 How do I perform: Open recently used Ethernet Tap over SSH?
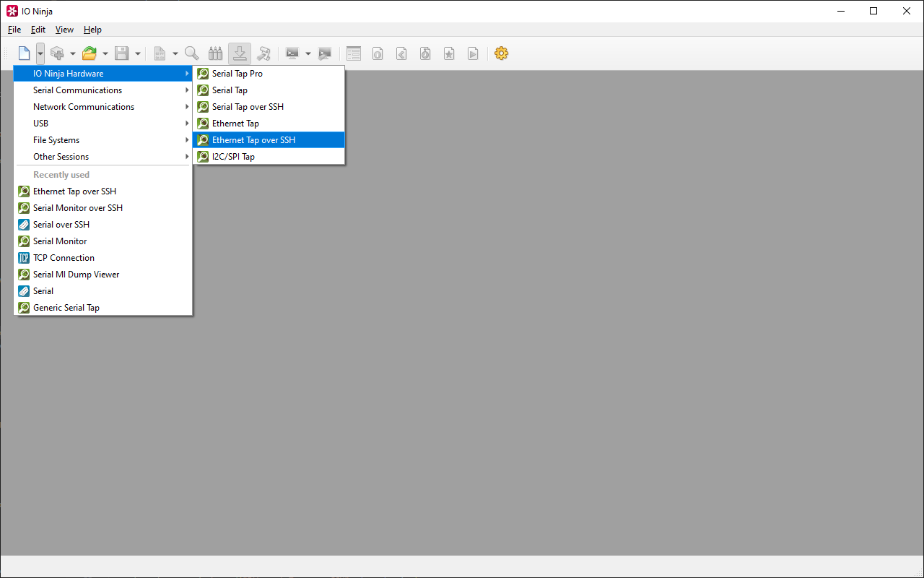point(103,191)
